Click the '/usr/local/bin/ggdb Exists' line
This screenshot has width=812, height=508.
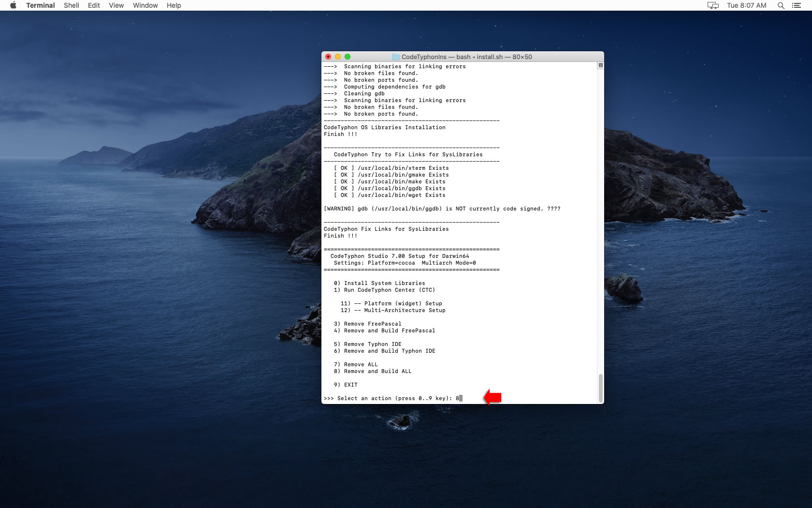390,188
